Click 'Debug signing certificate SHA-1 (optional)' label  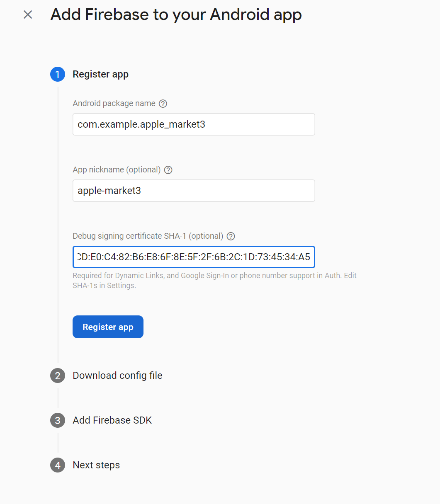pos(148,236)
